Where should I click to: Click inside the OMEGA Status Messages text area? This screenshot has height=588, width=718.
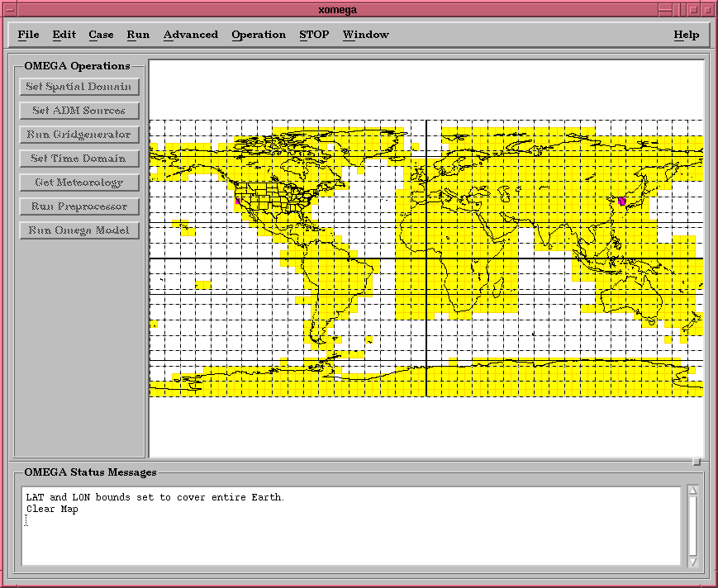(351, 529)
